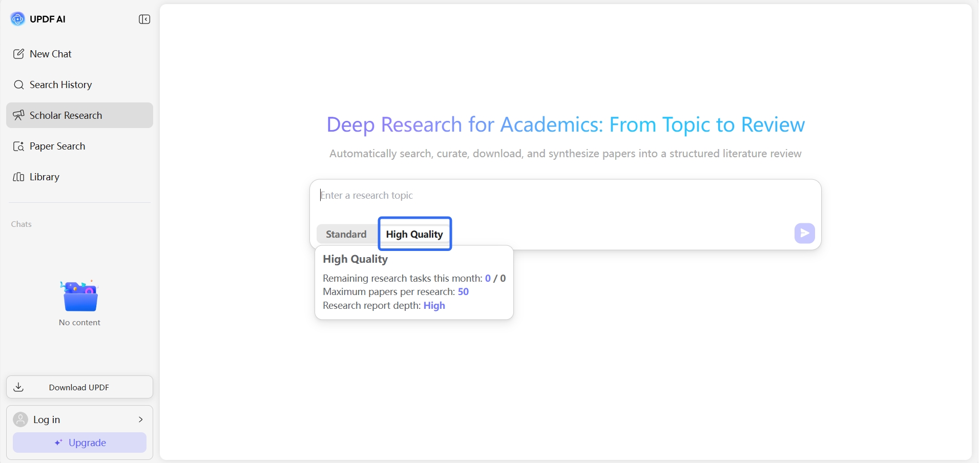Viewport: 980px width, 463px height.
Task: Click the No content text
Action: point(79,322)
